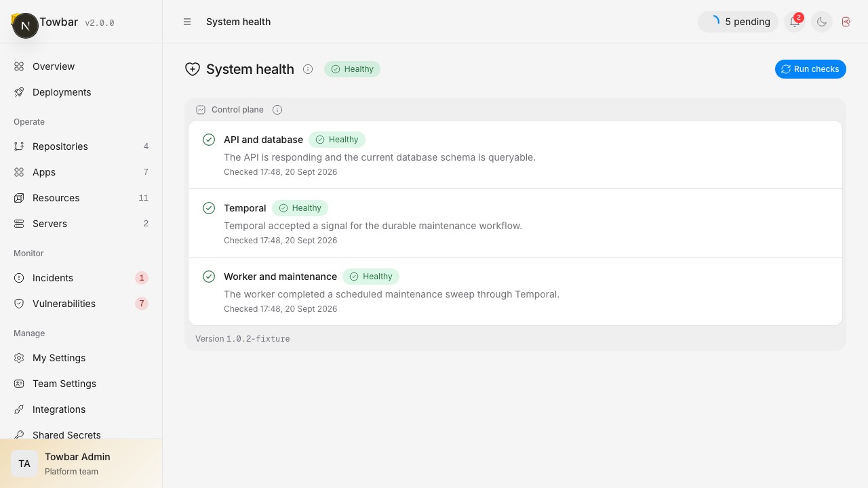Image resolution: width=868 pixels, height=488 pixels.
Task: Click the v2.0.0 version label
Action: (x=100, y=22)
